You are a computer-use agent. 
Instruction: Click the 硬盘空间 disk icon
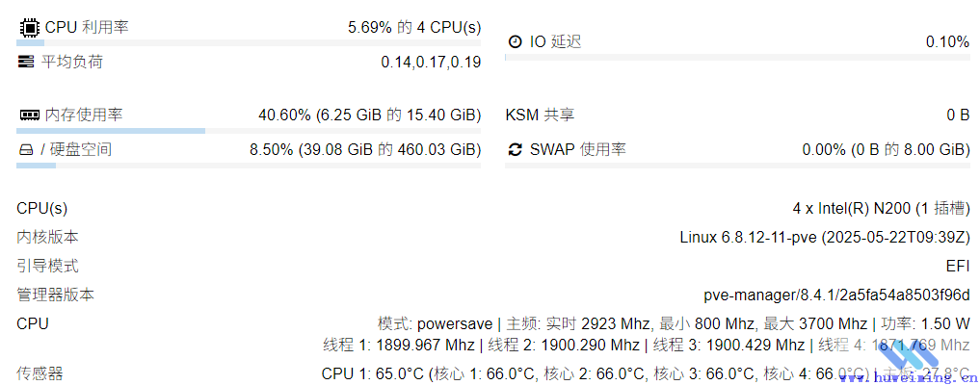pyautogui.click(x=27, y=150)
